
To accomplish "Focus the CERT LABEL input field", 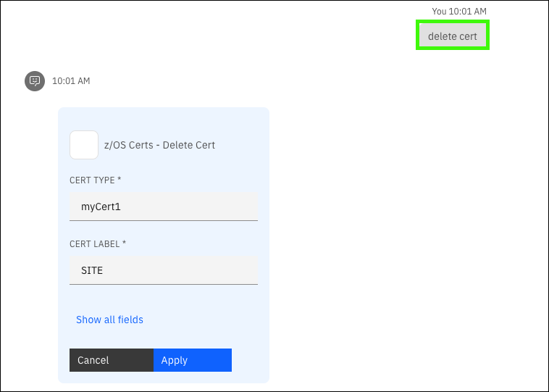I will pos(164,270).
